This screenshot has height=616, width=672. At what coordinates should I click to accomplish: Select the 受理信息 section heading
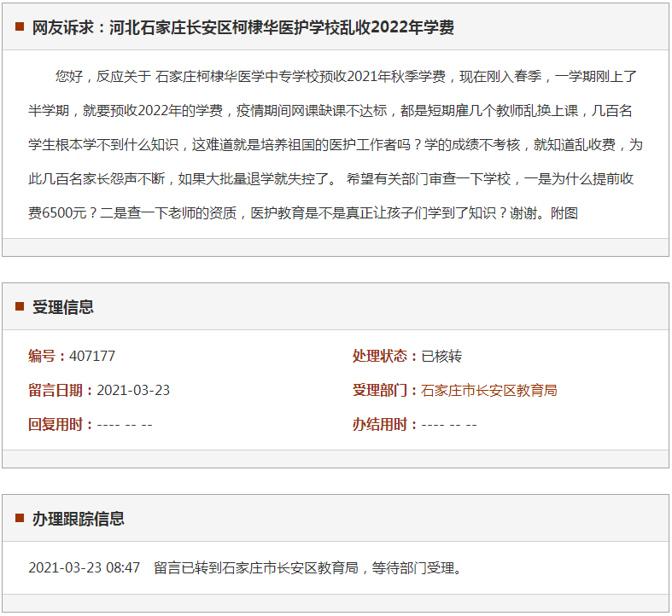(63, 307)
